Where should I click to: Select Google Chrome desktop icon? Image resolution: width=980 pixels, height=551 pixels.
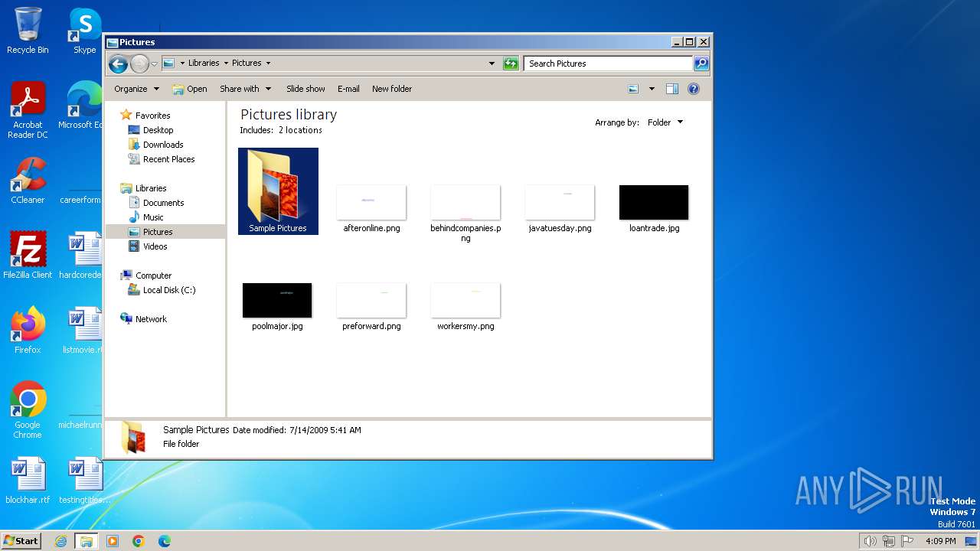[x=28, y=410]
